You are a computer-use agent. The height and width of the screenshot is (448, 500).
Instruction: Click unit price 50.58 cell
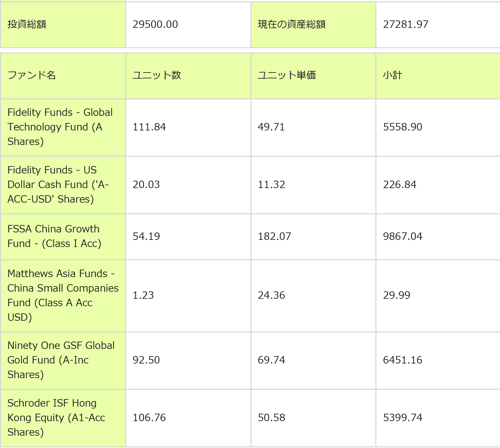tap(272, 418)
